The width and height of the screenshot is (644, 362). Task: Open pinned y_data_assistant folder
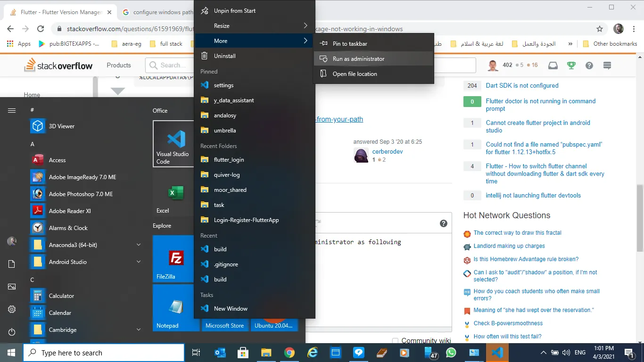tap(255, 100)
